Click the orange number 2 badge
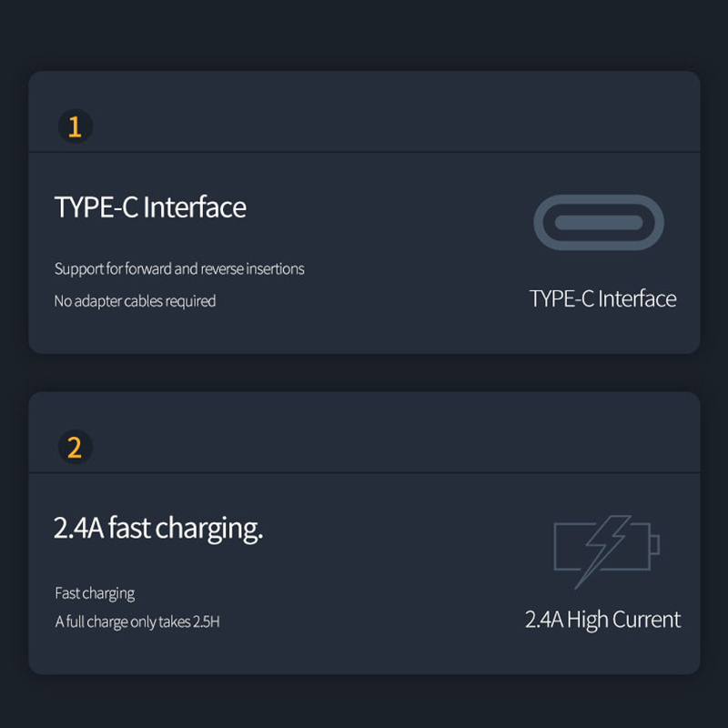Viewport: 728px width, 728px height. pyautogui.click(x=75, y=448)
